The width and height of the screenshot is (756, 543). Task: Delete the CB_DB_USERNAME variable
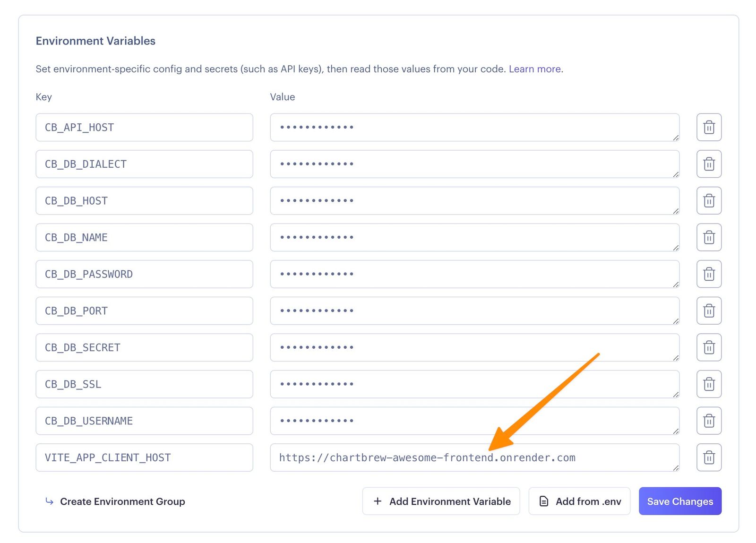coord(709,421)
